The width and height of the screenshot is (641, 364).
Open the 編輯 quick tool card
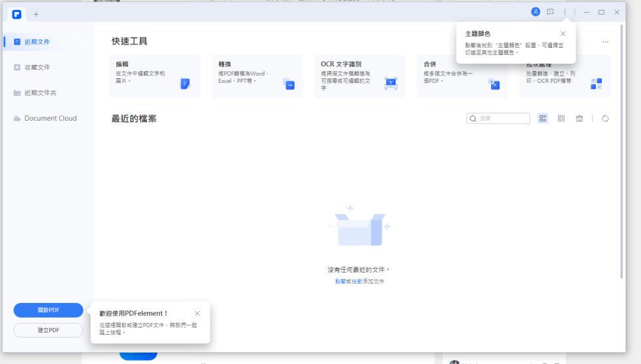(154, 76)
